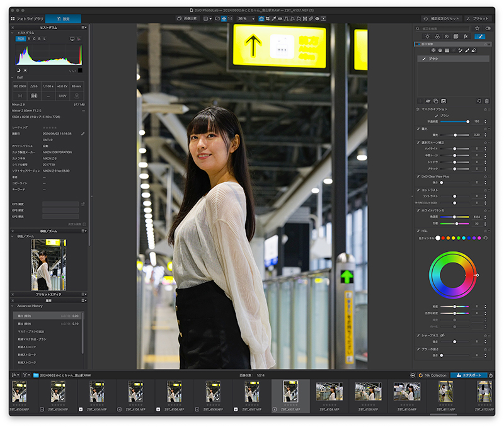Show the R channel histogram

29,38
